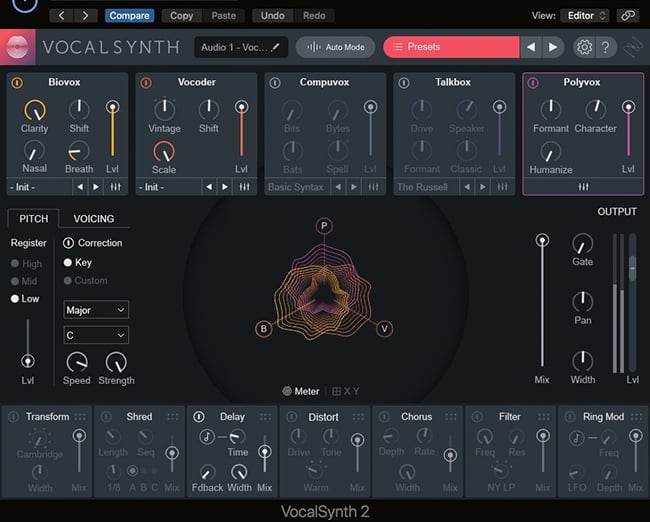Expand the C key dropdown
Screen dimensions: 650x522
point(96,336)
